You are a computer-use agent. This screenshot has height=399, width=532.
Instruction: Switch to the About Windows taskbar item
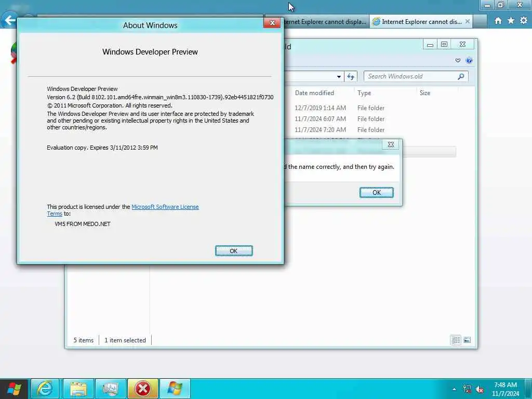coord(175,389)
